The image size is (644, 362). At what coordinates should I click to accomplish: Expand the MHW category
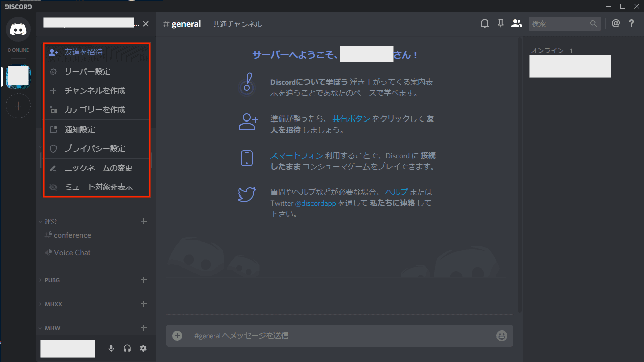tap(49, 328)
